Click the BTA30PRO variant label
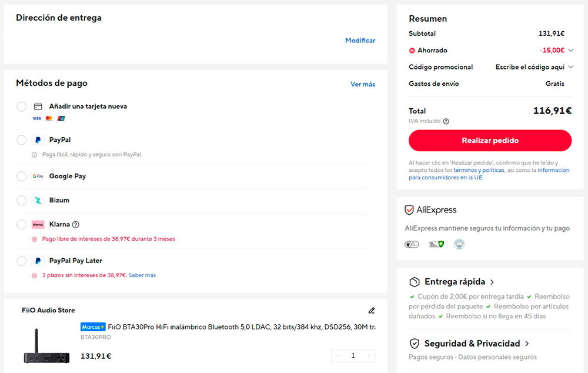The width and height of the screenshot is (588, 373). pyautogui.click(x=96, y=337)
